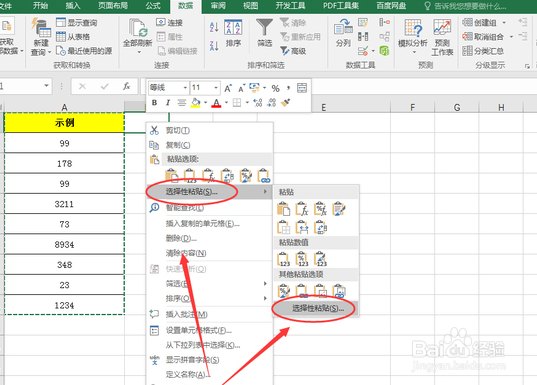Image resolution: width=537 pixels, height=385 pixels.
Task: Click the fx insert function icon
Action: tap(127, 86)
